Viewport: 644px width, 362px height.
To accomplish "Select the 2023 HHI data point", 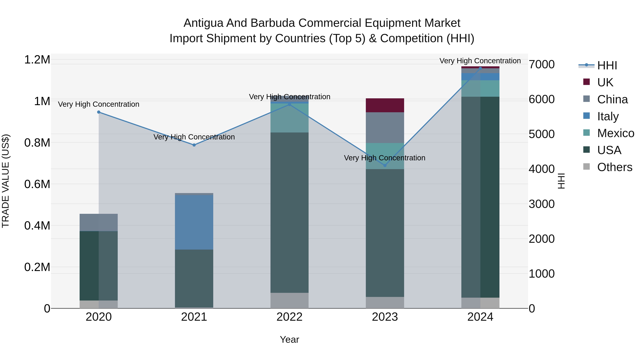I will 385,165.
